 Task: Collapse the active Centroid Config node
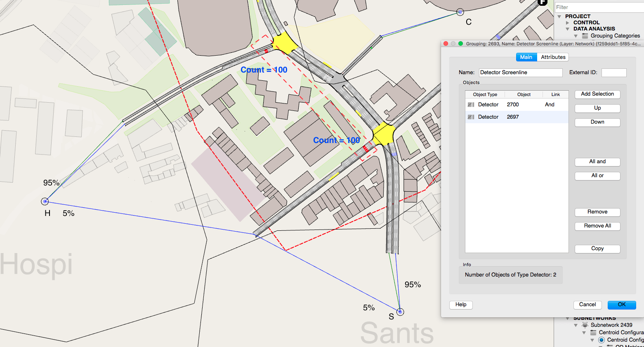pos(592,340)
